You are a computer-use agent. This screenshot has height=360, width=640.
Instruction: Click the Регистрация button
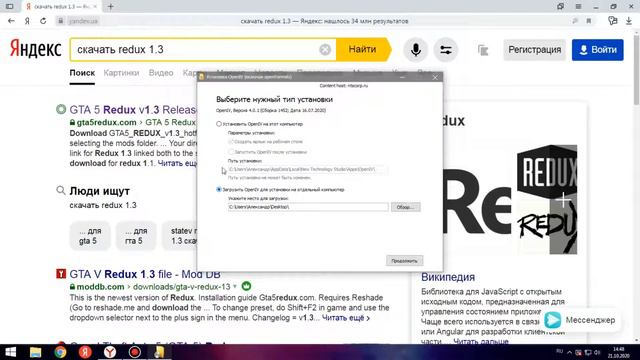(x=534, y=50)
